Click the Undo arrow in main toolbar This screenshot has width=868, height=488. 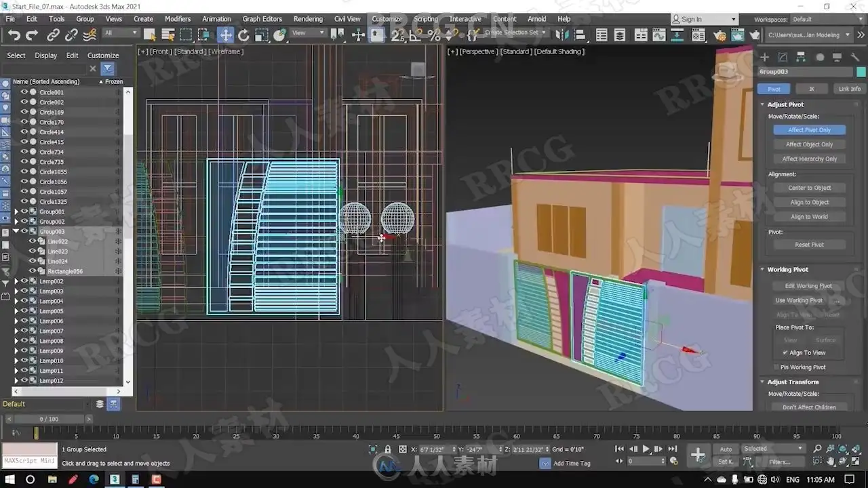14,35
